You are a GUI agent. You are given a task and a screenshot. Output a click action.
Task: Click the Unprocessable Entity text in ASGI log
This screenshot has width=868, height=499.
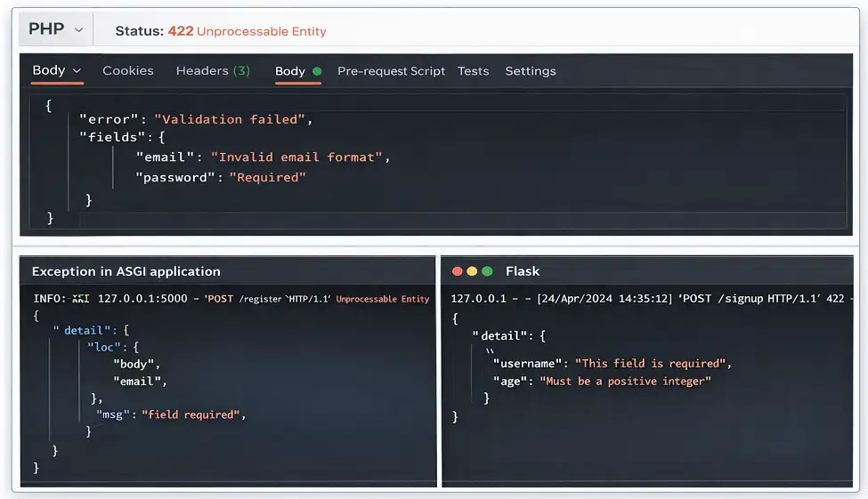coord(383,299)
